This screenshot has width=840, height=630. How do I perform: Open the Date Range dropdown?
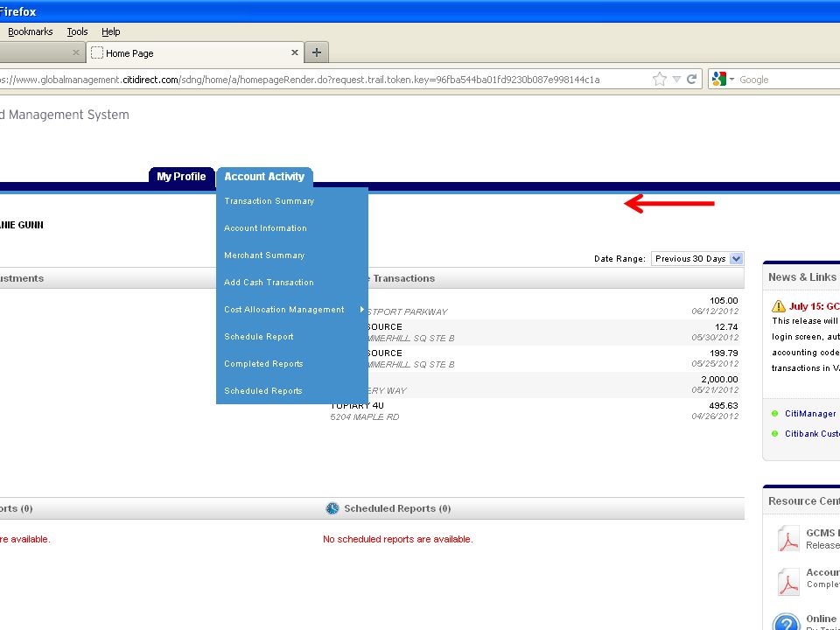click(x=697, y=259)
